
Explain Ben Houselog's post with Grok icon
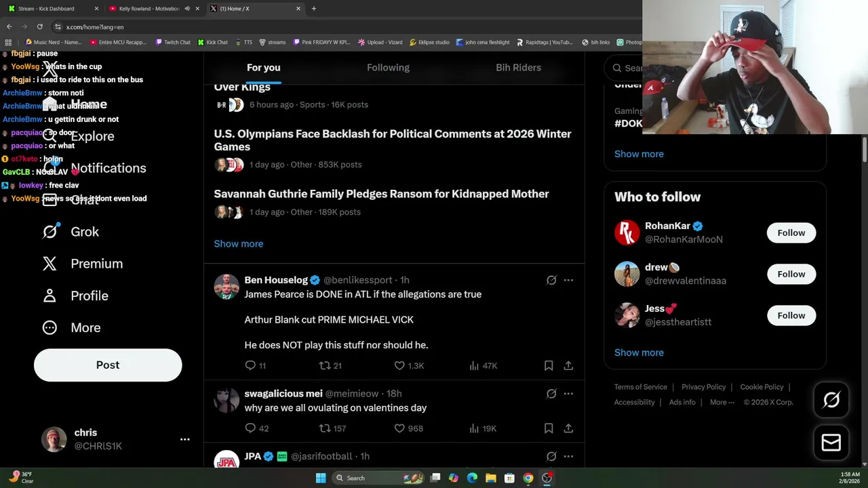pyautogui.click(x=551, y=280)
